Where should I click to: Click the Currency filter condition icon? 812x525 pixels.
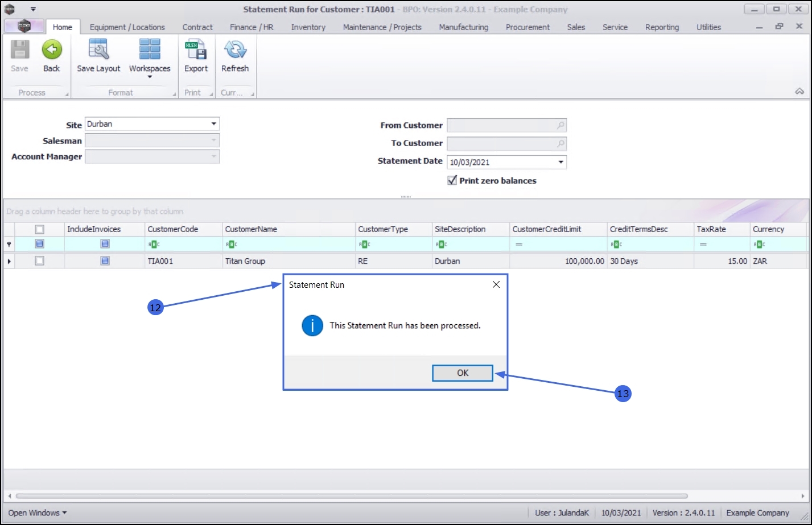(759, 245)
